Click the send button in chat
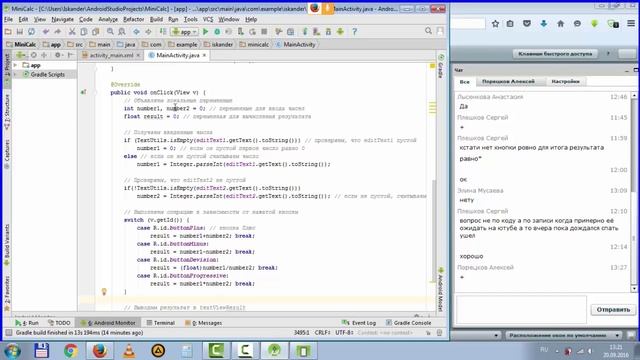Viewport: 640px width, 360px height. (x=613, y=310)
